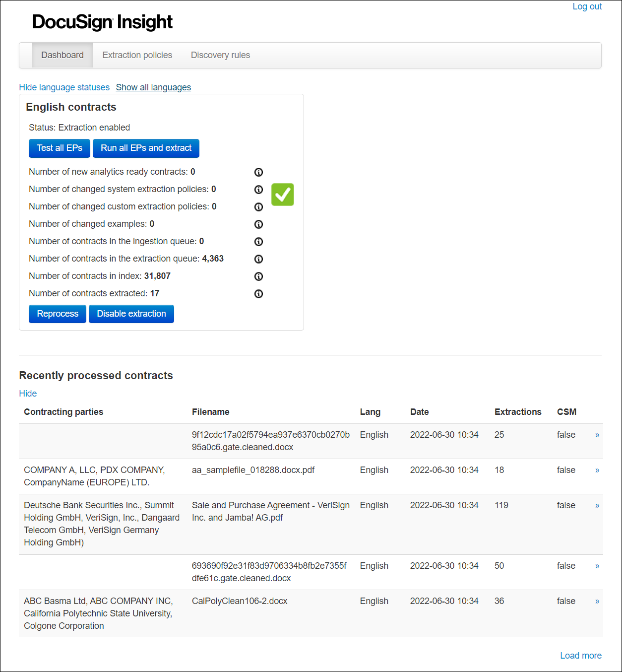
Task: Click the info icon beside new analytics ready contracts
Action: [x=258, y=172]
